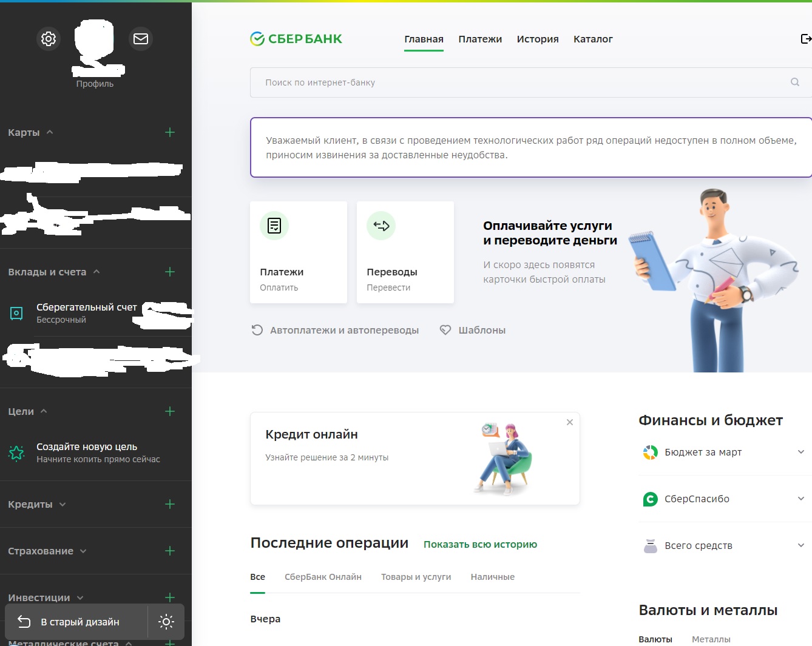The image size is (812, 646).
Task: Click the Шаблоны heart icon
Action: coord(445,330)
